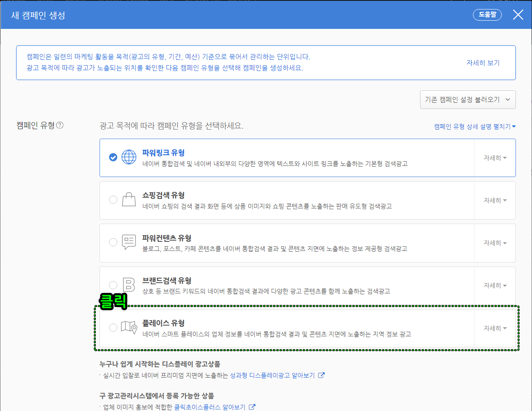The image size is (532, 411).
Task: Close the 새 캠페인 생성 dialog
Action: pyautogui.click(x=518, y=15)
